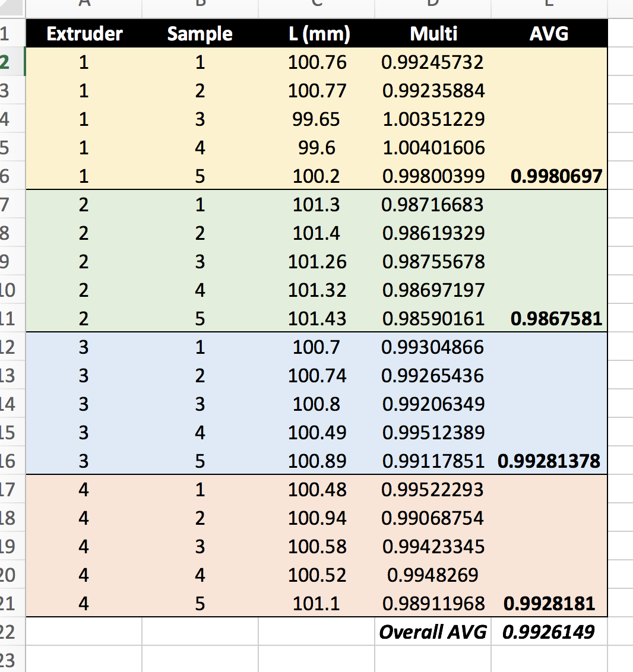Select the Overall AVG label cell

click(x=433, y=632)
